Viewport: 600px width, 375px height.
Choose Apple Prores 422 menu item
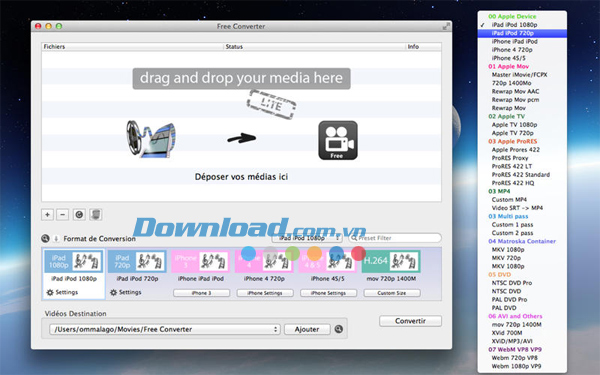tap(522, 150)
